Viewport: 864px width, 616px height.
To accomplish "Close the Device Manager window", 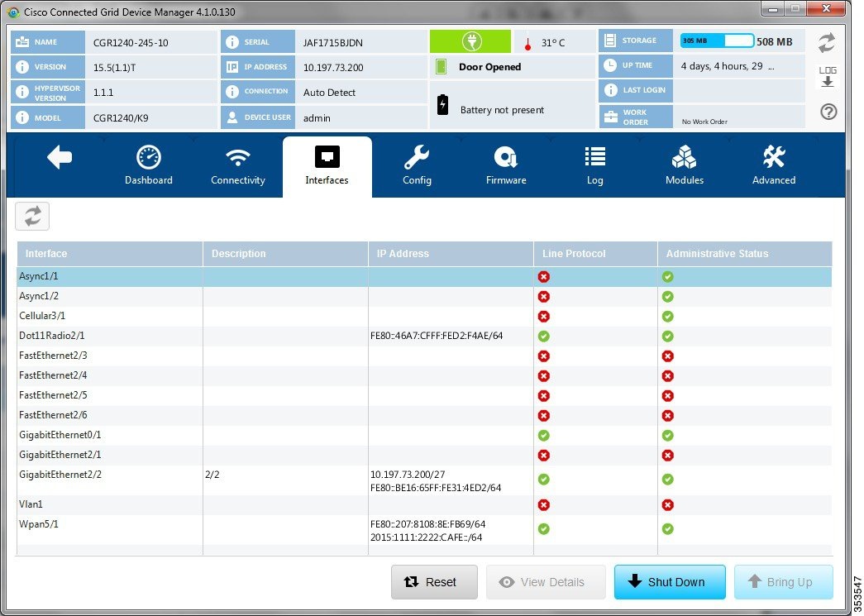I will point(825,9).
